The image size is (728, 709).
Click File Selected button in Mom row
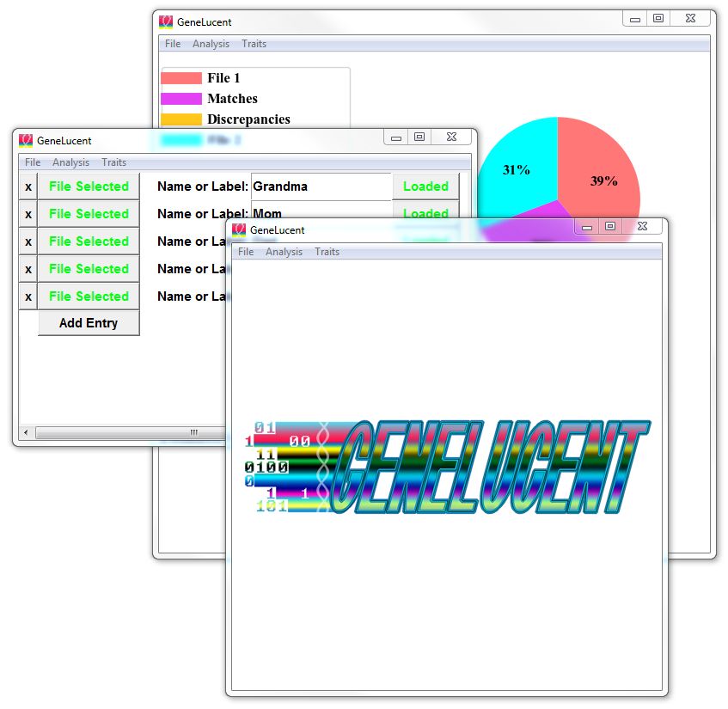click(89, 214)
